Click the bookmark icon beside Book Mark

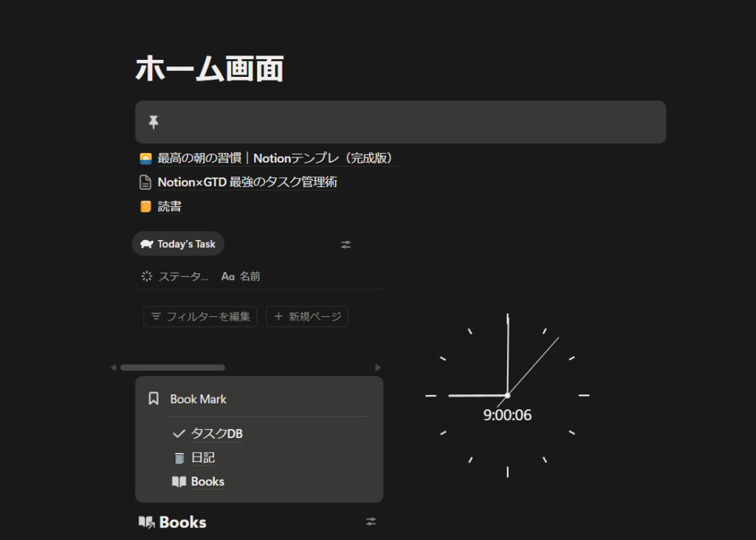[154, 399]
